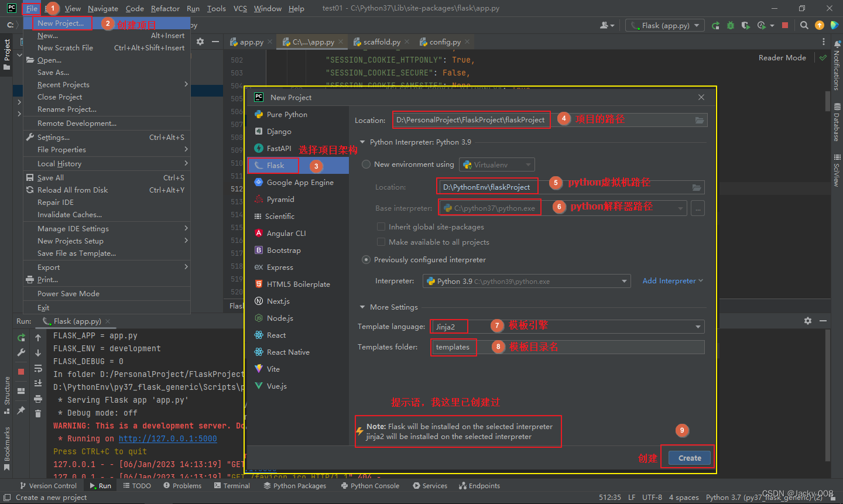Open the Navigate menu
The image size is (843, 504).
[x=103, y=8]
